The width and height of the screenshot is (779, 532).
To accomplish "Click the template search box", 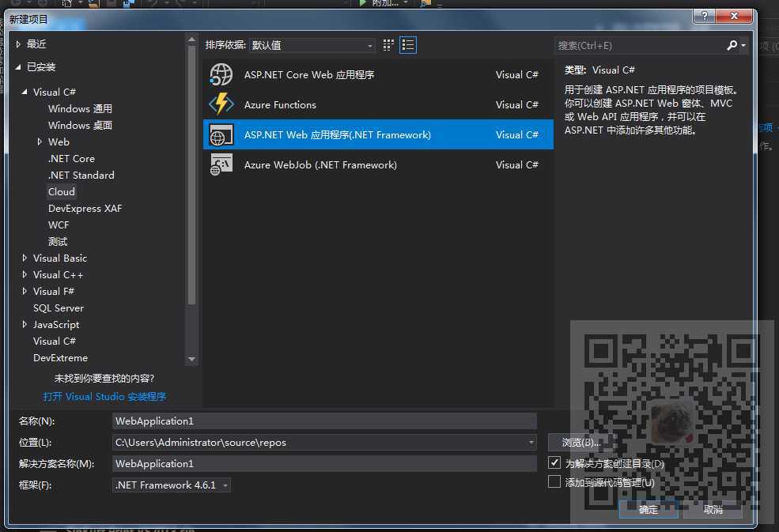I will click(640, 45).
